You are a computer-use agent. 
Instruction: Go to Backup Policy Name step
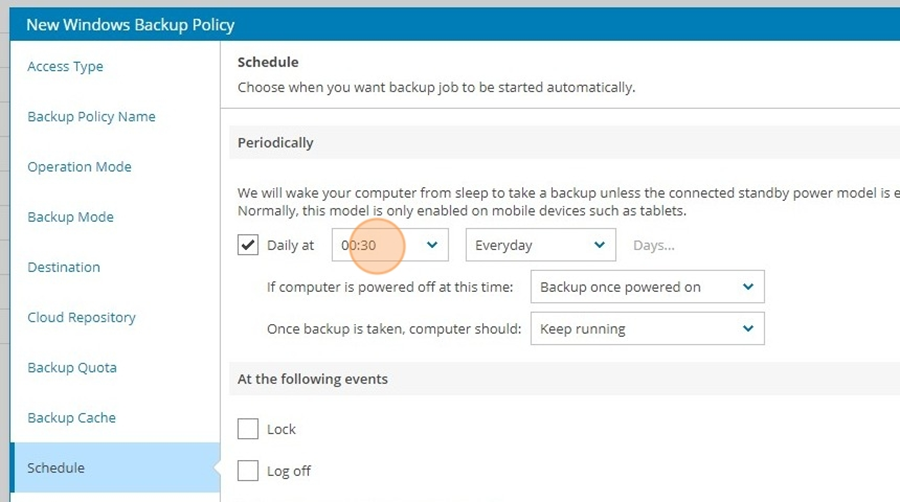pos(91,116)
